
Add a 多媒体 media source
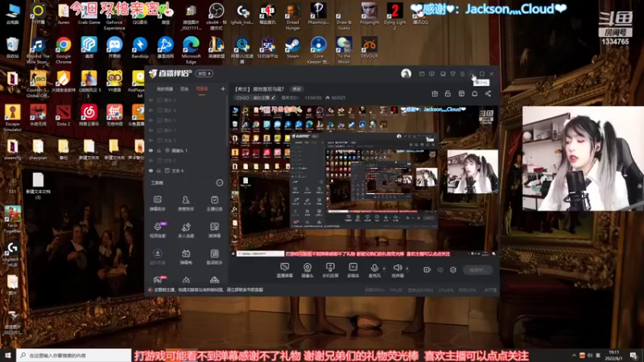coord(353,270)
